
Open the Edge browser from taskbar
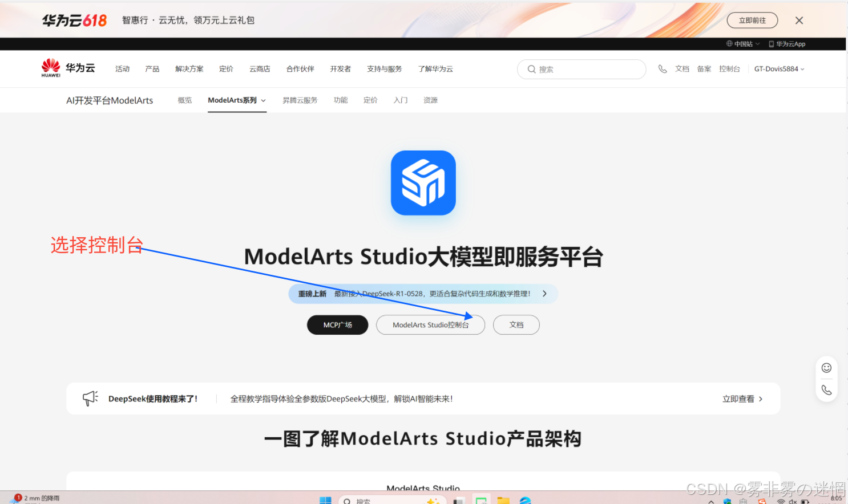point(525,501)
